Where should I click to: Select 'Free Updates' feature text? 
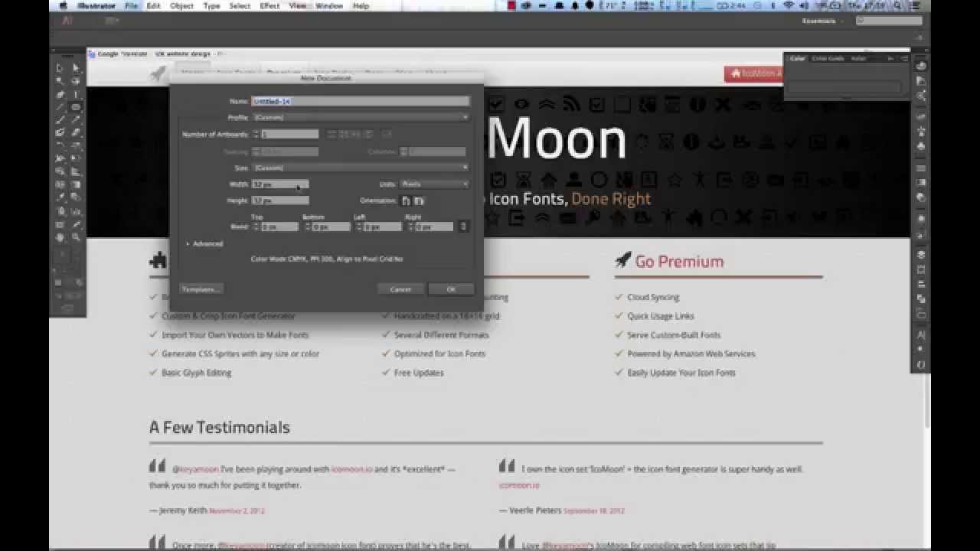[x=419, y=373]
